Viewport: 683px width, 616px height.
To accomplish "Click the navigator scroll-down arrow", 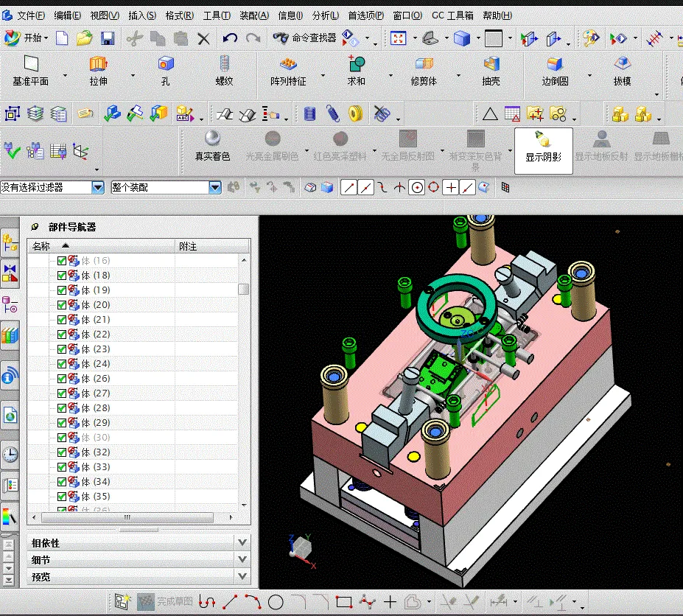I will click(244, 505).
